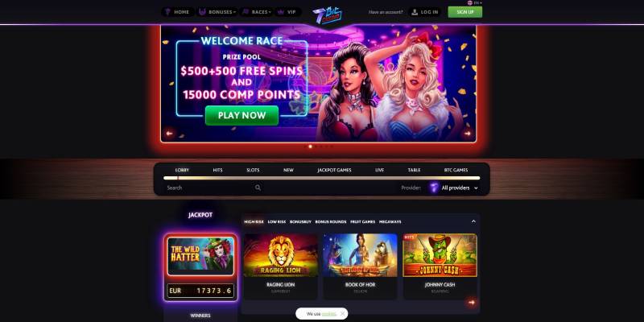The width and height of the screenshot is (644, 322).
Task: Go to the next banner slide arrow
Action: tap(467, 134)
